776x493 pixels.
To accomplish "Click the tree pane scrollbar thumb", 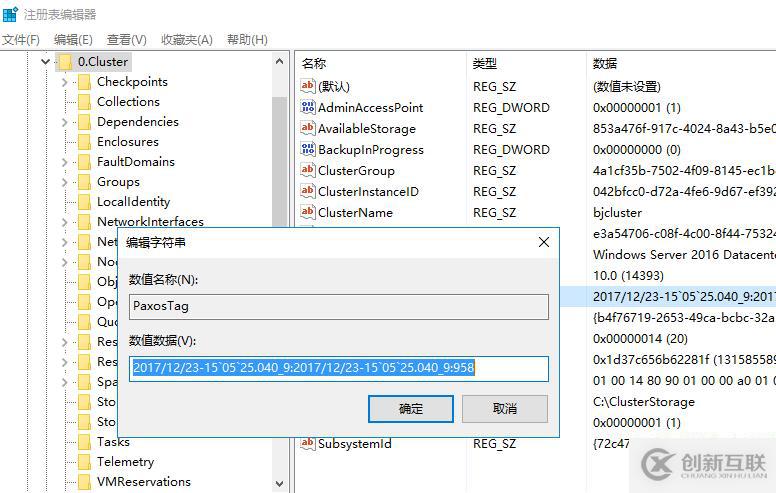I will [280, 161].
